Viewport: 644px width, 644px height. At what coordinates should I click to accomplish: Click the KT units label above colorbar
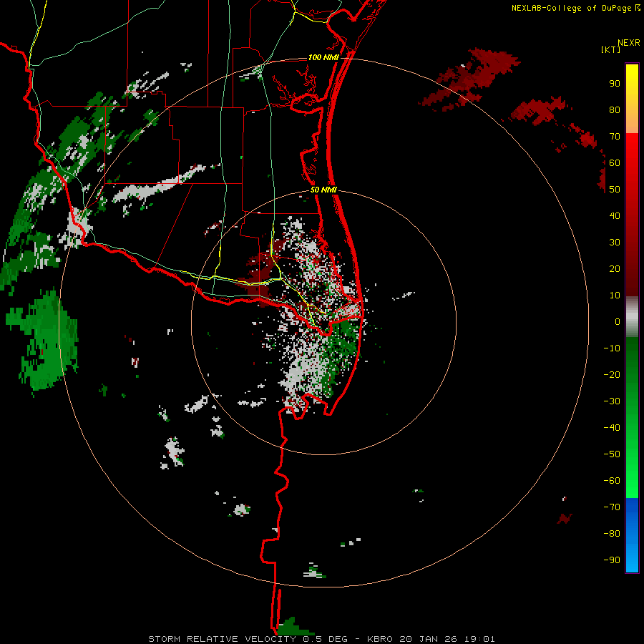(x=611, y=49)
